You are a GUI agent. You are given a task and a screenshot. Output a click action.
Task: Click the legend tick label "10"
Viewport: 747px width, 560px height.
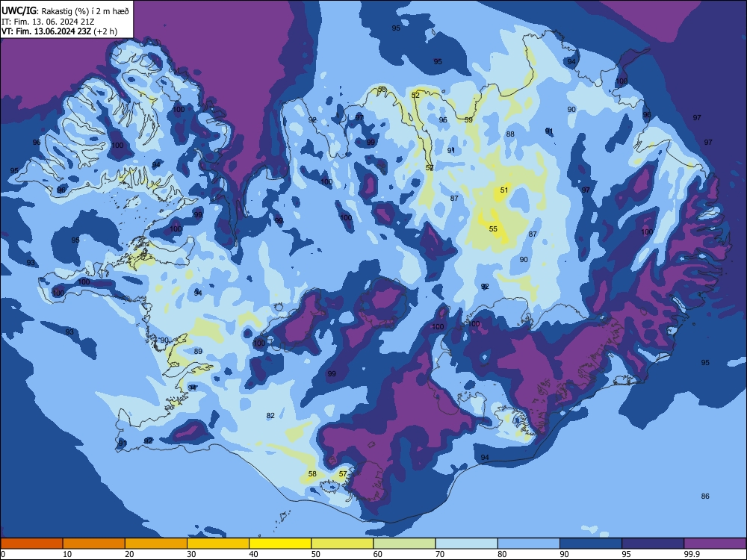(67, 554)
